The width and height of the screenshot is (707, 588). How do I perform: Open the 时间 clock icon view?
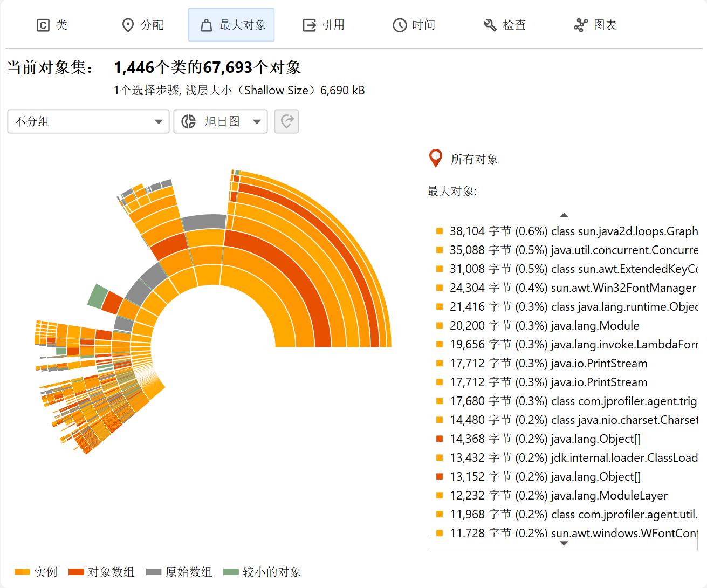[400, 25]
